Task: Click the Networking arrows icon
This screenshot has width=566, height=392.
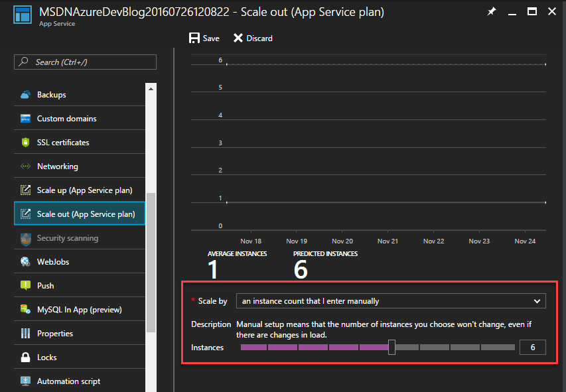Action: [25, 166]
